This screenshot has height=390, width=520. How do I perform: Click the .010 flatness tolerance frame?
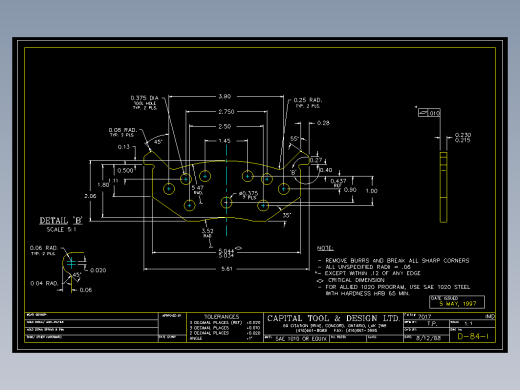(429, 113)
